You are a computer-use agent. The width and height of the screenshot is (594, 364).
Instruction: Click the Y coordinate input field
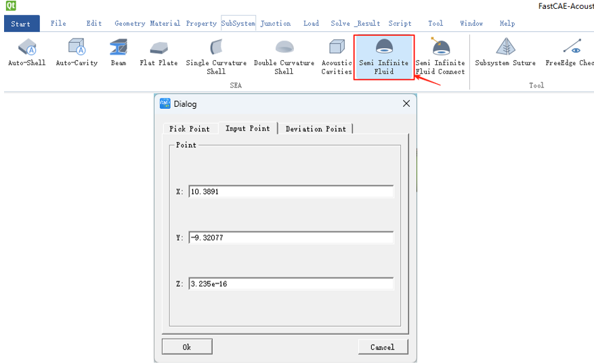291,237
